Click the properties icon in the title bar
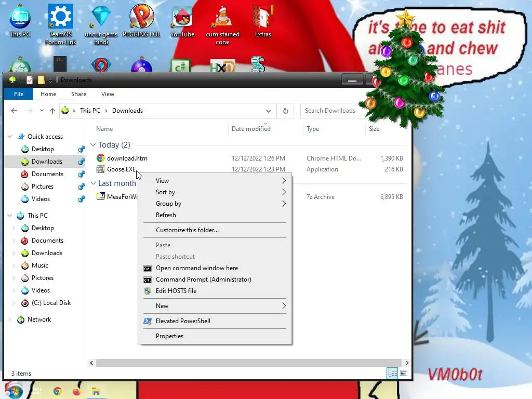The width and height of the screenshot is (532, 399). click(x=30, y=80)
